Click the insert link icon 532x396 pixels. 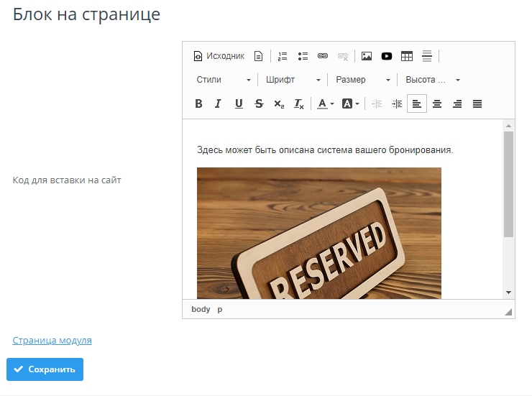[x=323, y=56]
